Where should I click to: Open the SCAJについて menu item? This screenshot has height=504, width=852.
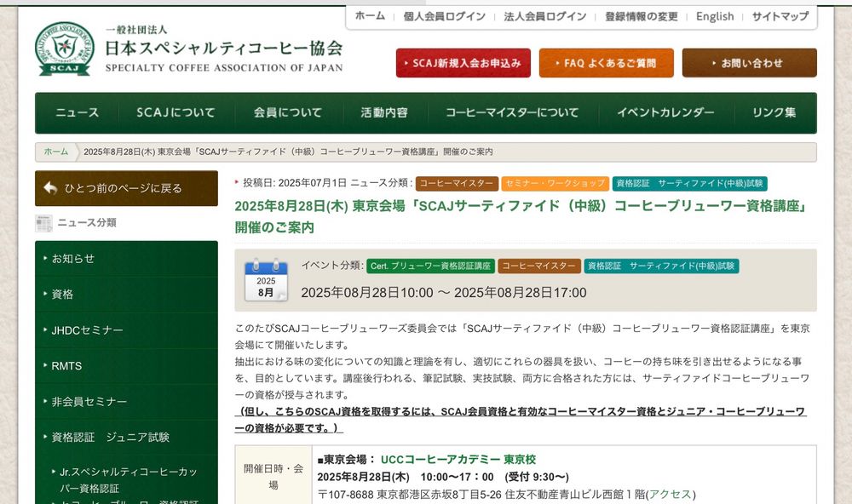pyautogui.click(x=176, y=112)
